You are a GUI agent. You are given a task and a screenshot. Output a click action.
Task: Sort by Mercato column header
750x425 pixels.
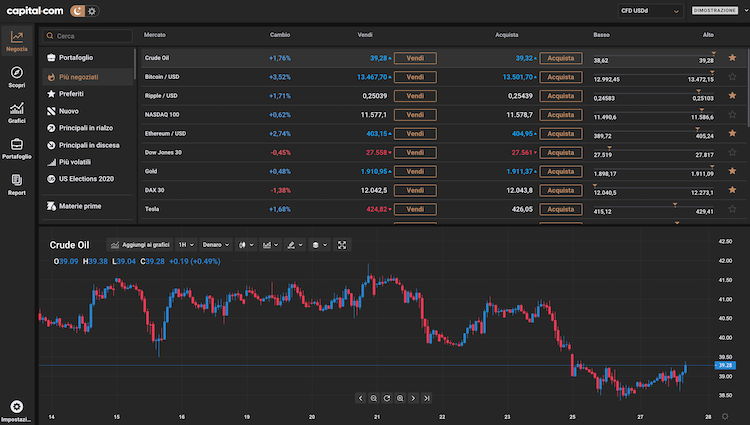155,35
